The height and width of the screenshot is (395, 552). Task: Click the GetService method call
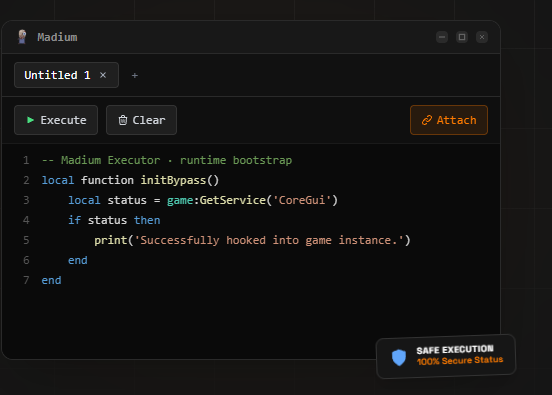point(232,200)
